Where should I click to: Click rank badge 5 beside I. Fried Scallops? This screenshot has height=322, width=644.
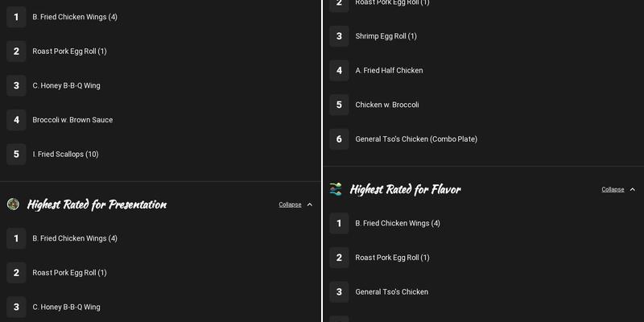tap(16, 154)
